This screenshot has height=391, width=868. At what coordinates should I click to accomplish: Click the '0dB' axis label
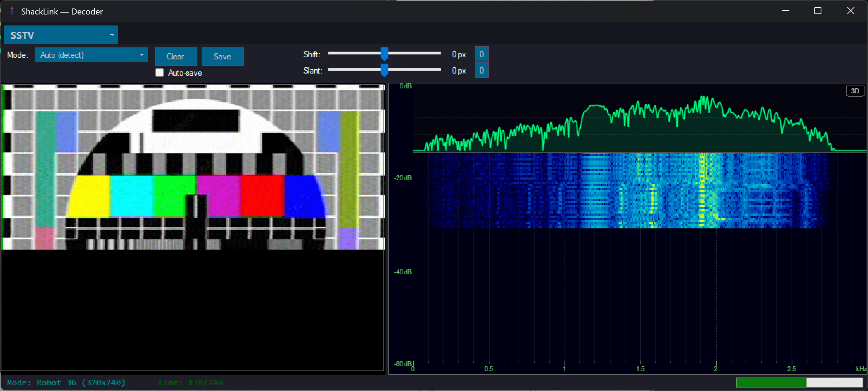click(x=406, y=86)
